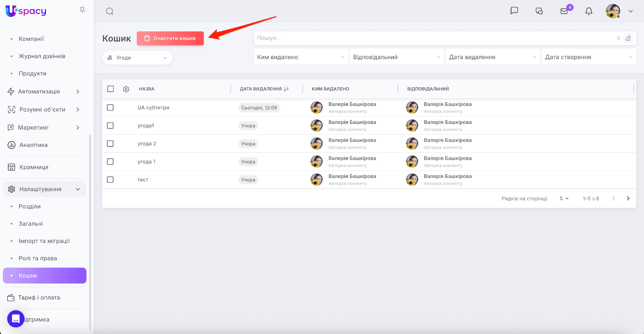Open Ролі та права in sidebar

click(38, 258)
